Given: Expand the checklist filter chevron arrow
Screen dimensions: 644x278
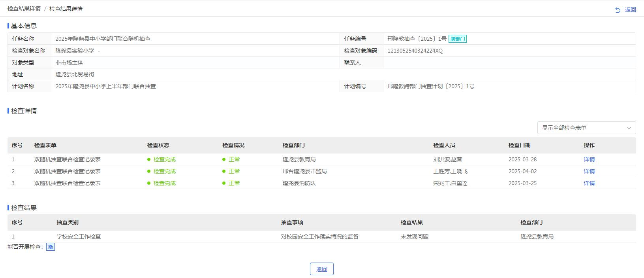Looking at the screenshot, I should [x=629, y=128].
